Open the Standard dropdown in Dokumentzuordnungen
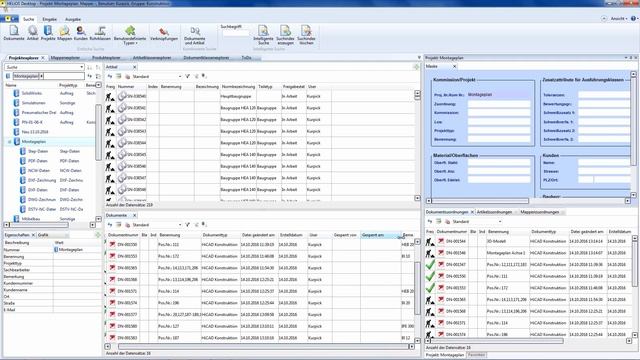Image resolution: width=640 pixels, height=360 pixels. click(x=500, y=221)
